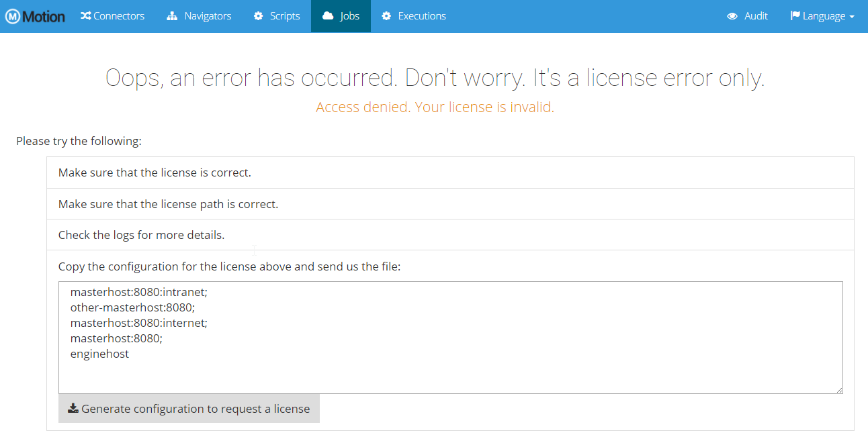Click 'Make sure that the license path is correct.'
Screen dimensions: 868x443
pos(168,204)
